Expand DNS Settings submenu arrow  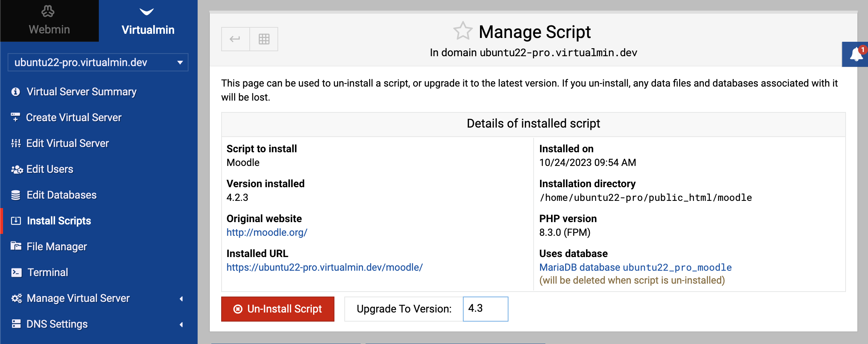[x=181, y=325]
